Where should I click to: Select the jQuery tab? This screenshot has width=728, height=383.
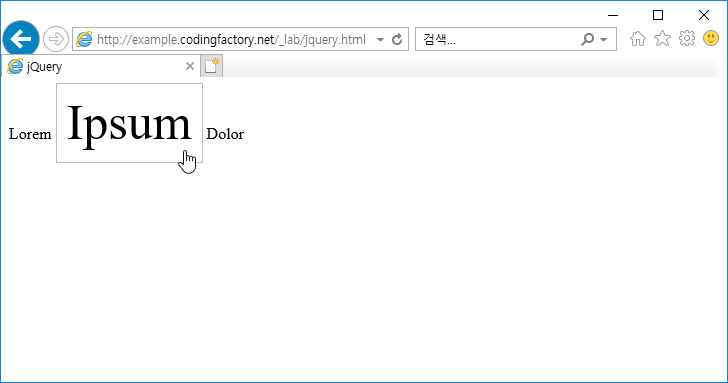[100, 66]
